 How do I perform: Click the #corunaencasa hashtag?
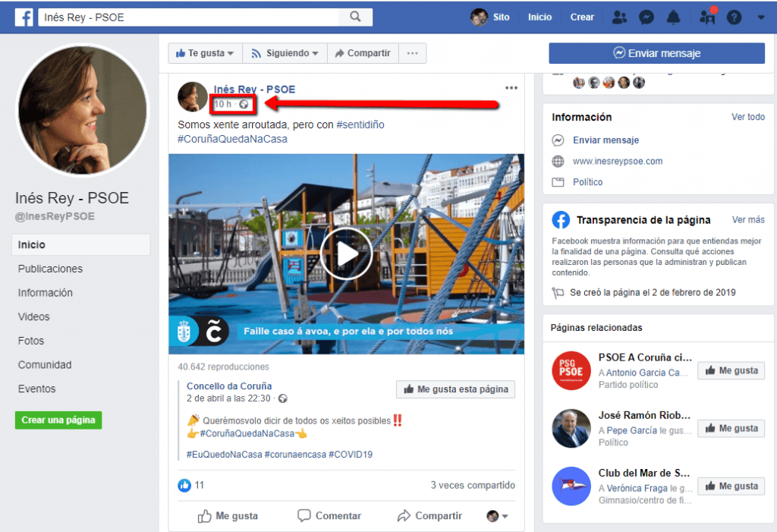295,454
